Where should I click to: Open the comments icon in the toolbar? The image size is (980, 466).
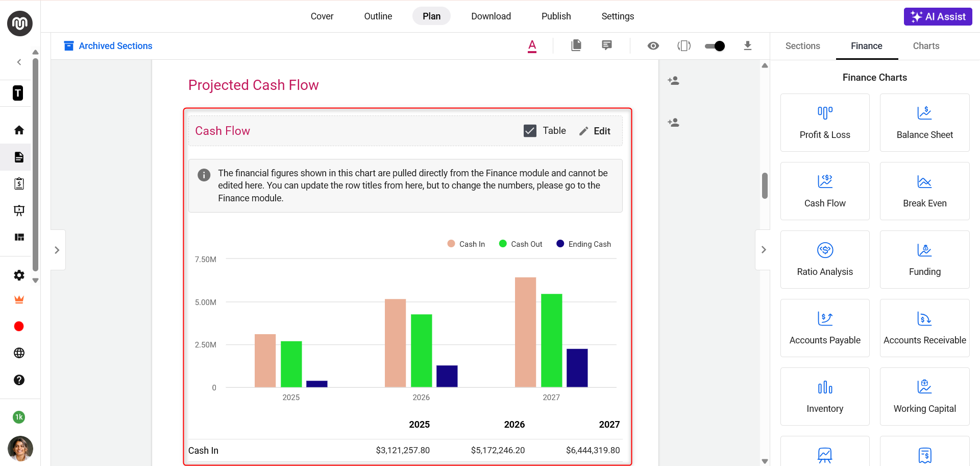607,45
